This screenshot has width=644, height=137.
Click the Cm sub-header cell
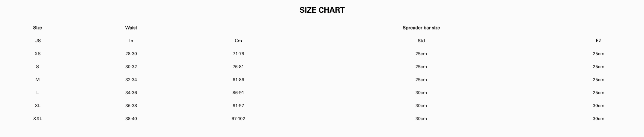[238, 41]
